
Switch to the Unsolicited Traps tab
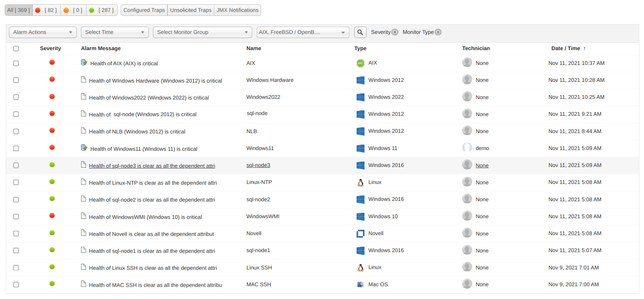click(191, 10)
